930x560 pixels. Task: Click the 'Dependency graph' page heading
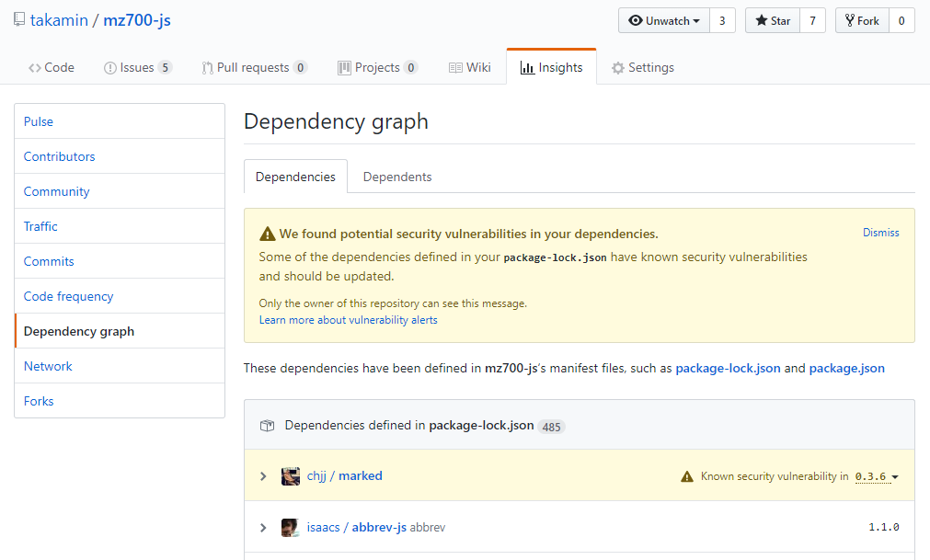point(336,121)
